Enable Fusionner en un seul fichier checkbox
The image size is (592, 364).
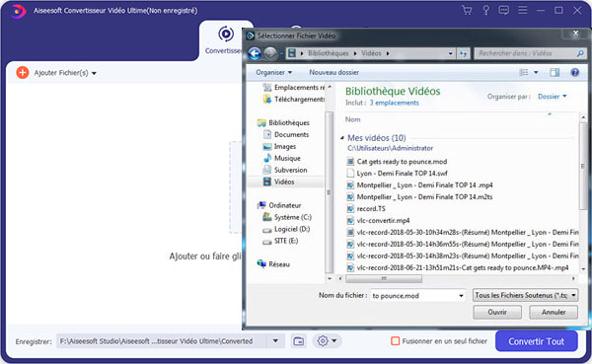tap(395, 341)
